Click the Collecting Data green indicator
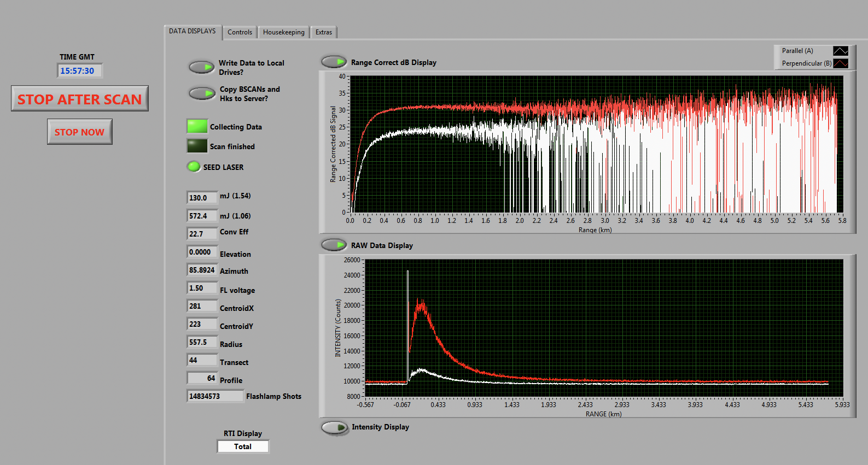Viewport: 868px width, 465px height. [197, 126]
